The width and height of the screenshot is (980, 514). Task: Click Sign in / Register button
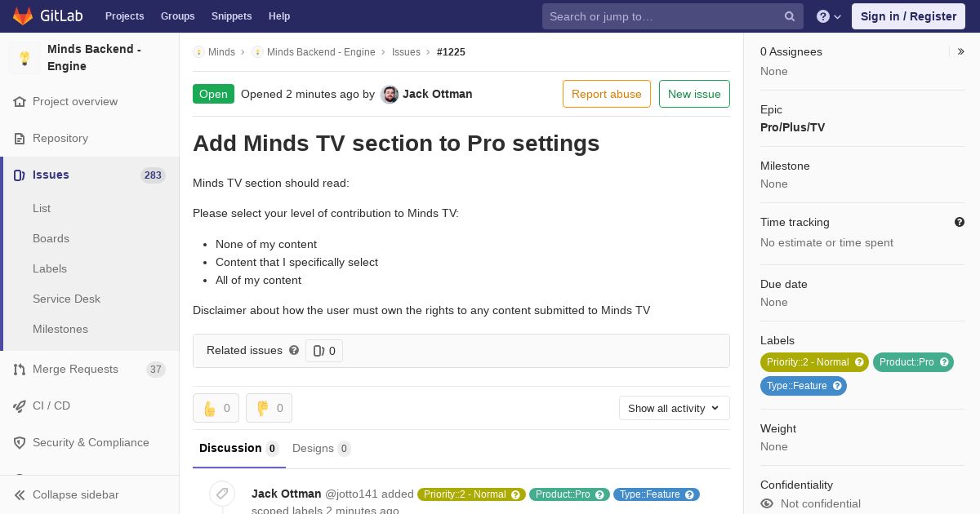tap(908, 16)
